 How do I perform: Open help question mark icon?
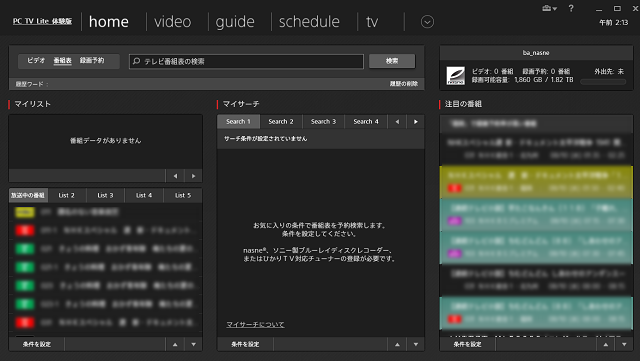click(x=571, y=8)
